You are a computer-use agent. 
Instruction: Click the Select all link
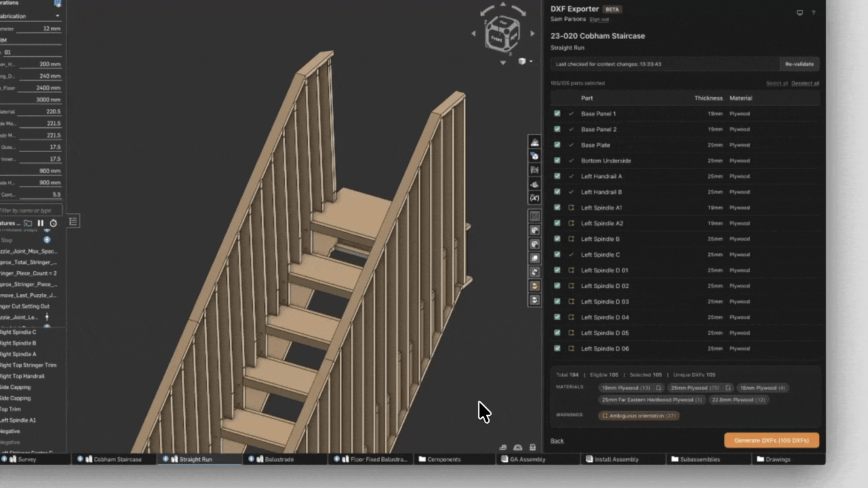coord(777,83)
